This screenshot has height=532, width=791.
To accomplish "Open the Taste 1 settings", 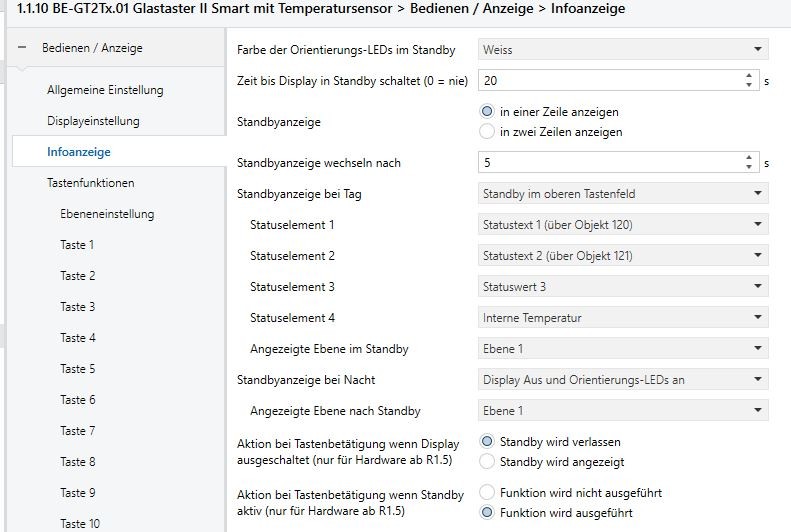I will tap(77, 245).
